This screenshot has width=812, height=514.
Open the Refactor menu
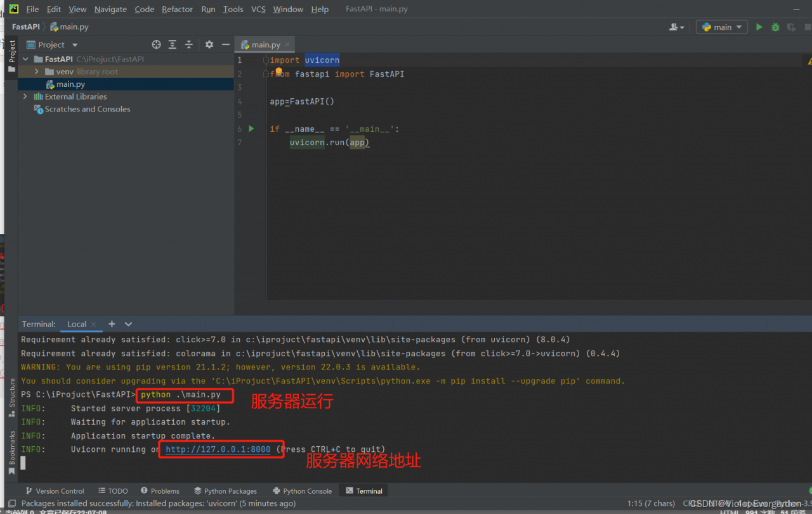click(177, 9)
